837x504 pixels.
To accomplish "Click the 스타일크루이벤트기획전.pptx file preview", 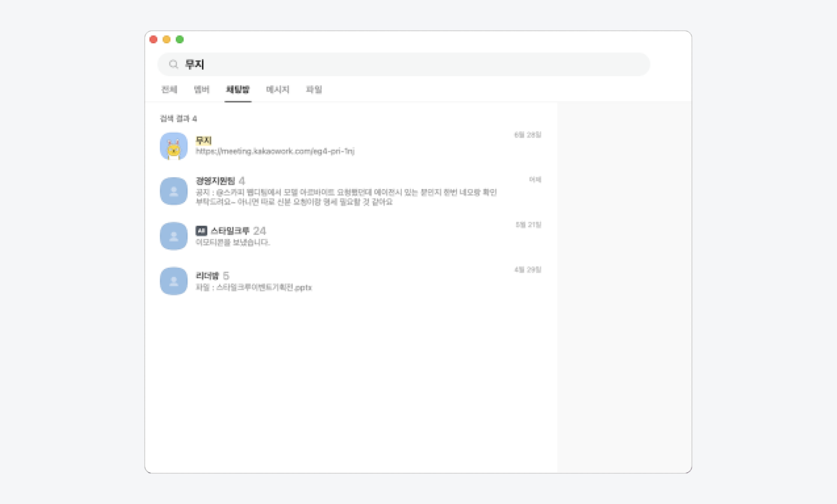I will pyautogui.click(x=254, y=288).
